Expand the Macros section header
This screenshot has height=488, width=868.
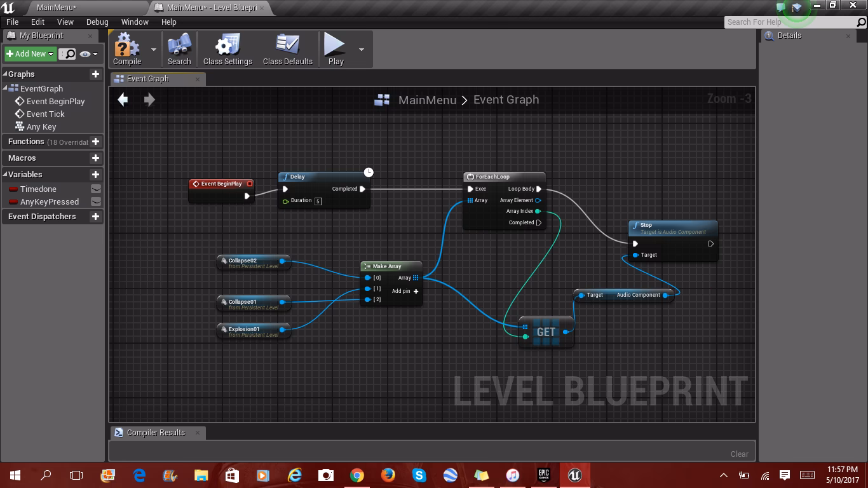pyautogui.click(x=22, y=158)
